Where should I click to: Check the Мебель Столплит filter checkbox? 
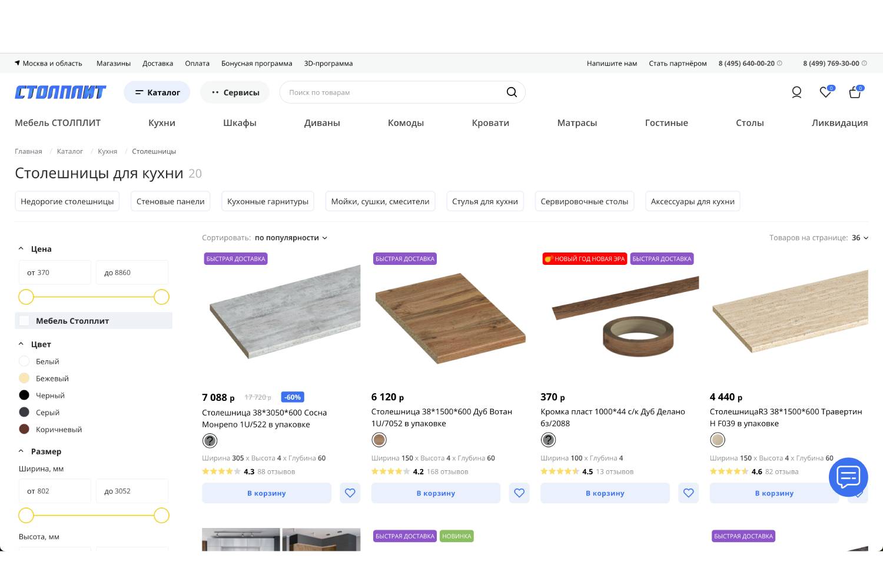(x=25, y=321)
